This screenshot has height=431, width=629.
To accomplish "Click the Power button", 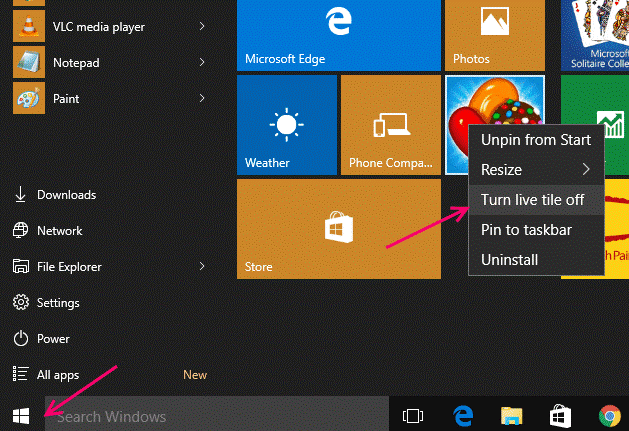I will (41, 339).
